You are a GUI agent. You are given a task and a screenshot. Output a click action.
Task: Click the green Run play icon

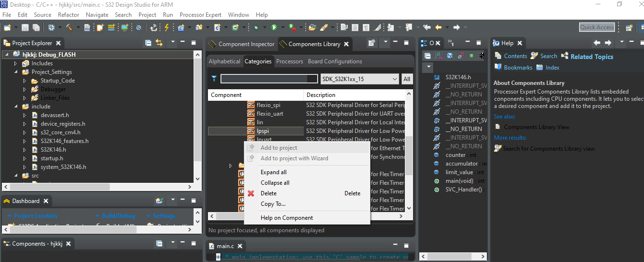(274, 27)
